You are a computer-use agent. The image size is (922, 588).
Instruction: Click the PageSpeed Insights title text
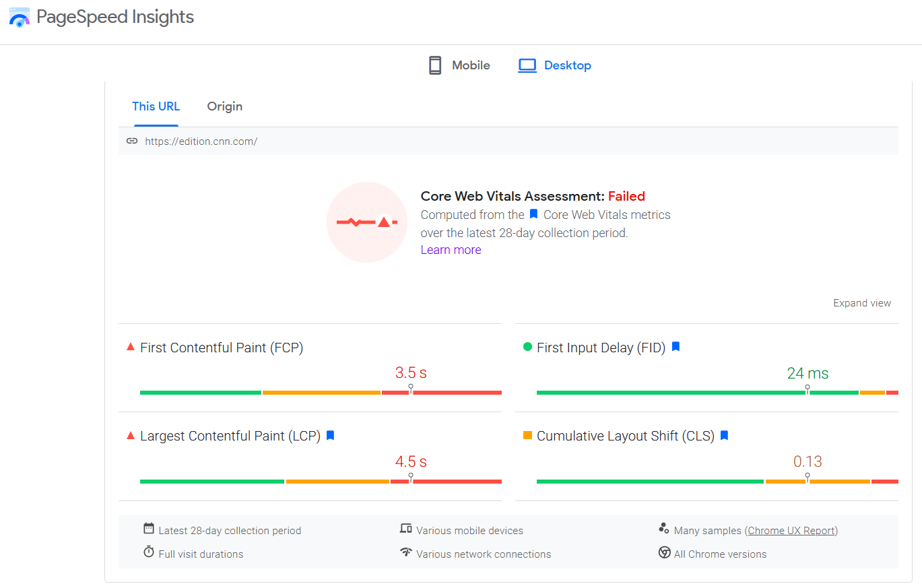point(115,17)
